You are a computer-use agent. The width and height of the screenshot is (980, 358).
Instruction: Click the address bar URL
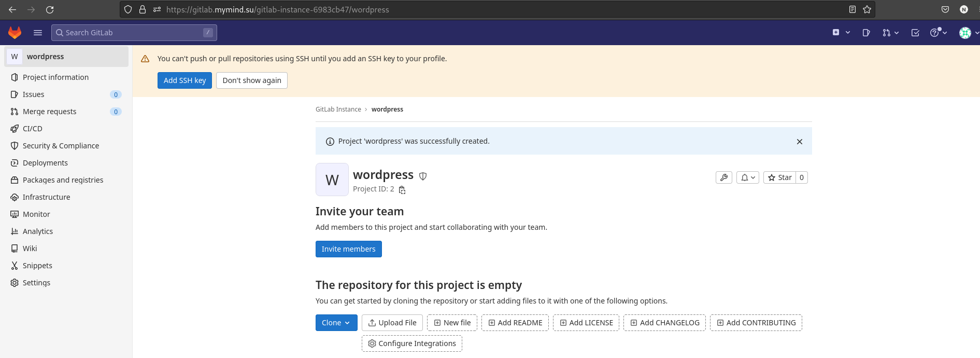(x=277, y=9)
